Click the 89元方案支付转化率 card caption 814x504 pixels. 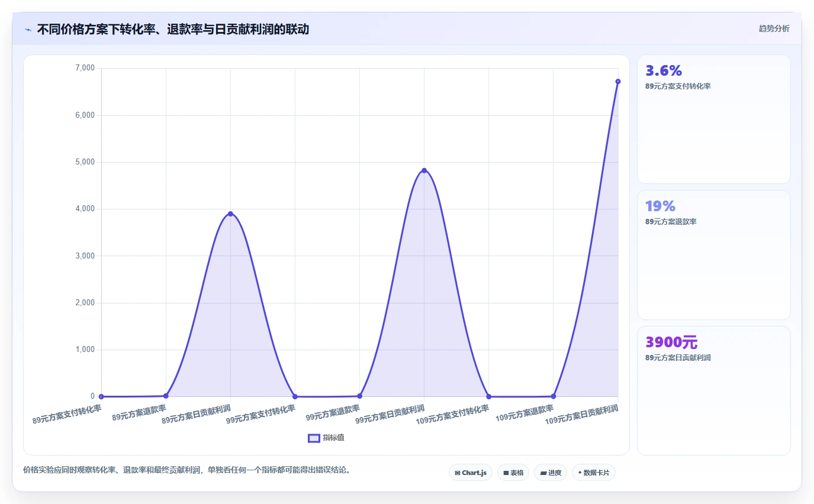[678, 86]
